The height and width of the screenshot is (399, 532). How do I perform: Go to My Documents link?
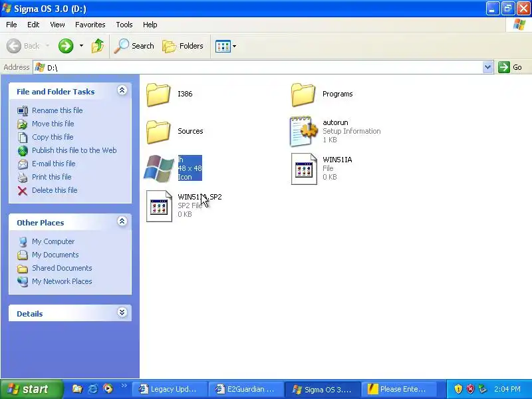[55, 255]
